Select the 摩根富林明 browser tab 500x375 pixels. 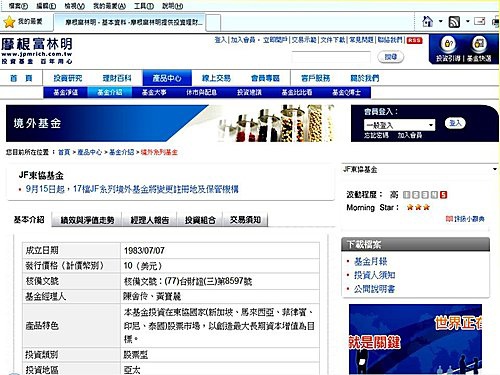129,22
